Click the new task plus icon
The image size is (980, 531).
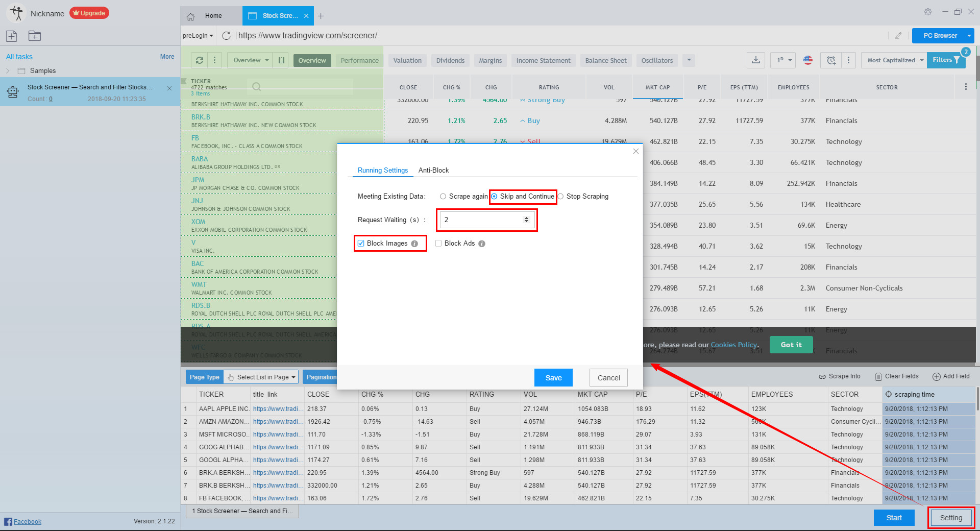[11, 36]
